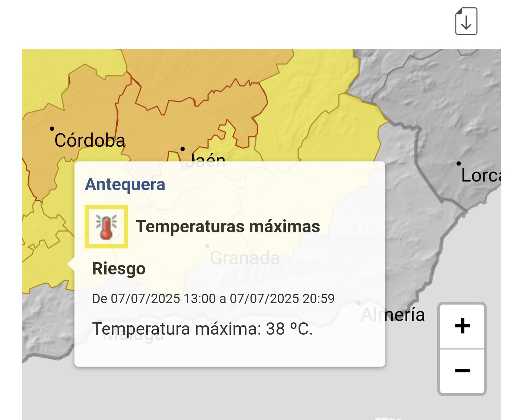523x420 pixels.
Task: Click the Lorca city dot marker
Action: point(459,163)
